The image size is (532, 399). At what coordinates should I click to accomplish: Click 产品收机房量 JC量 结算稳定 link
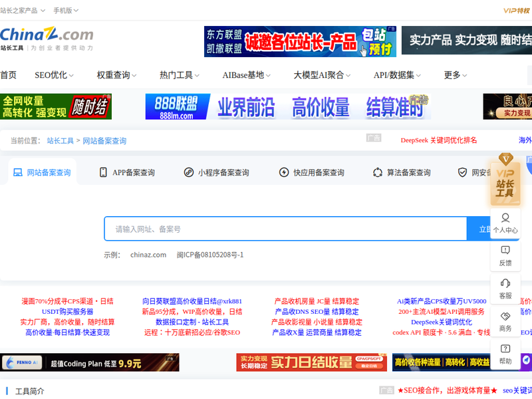[317, 301]
